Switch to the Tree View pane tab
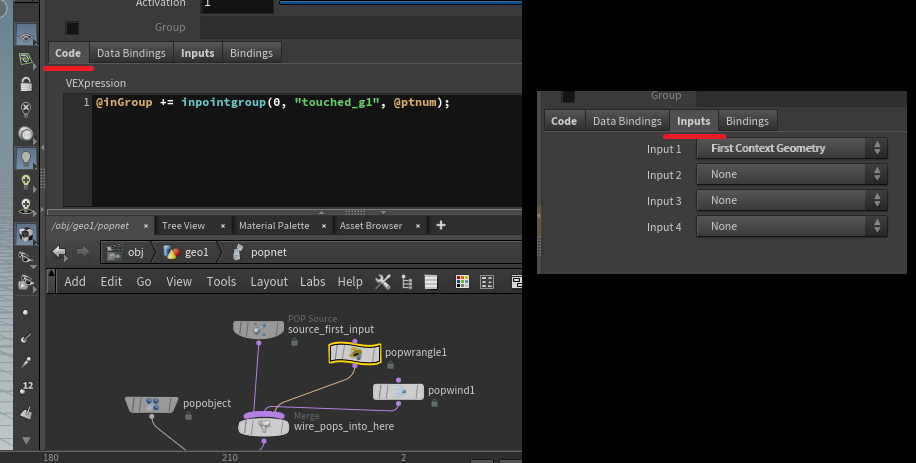 click(183, 225)
